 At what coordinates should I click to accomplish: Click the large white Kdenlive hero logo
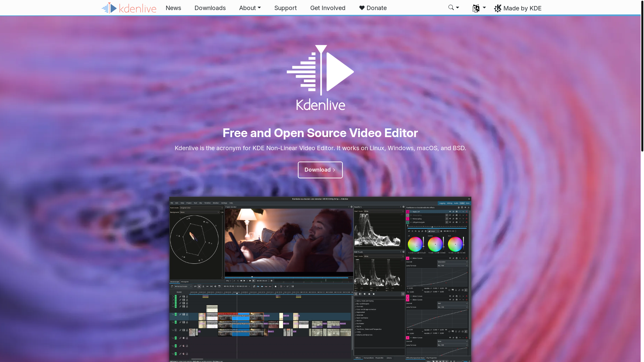coord(320,78)
